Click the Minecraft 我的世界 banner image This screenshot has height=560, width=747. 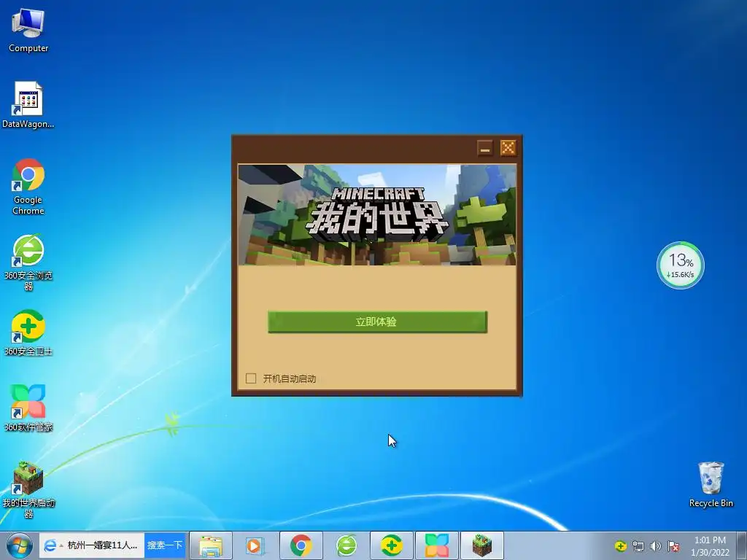[x=377, y=215]
